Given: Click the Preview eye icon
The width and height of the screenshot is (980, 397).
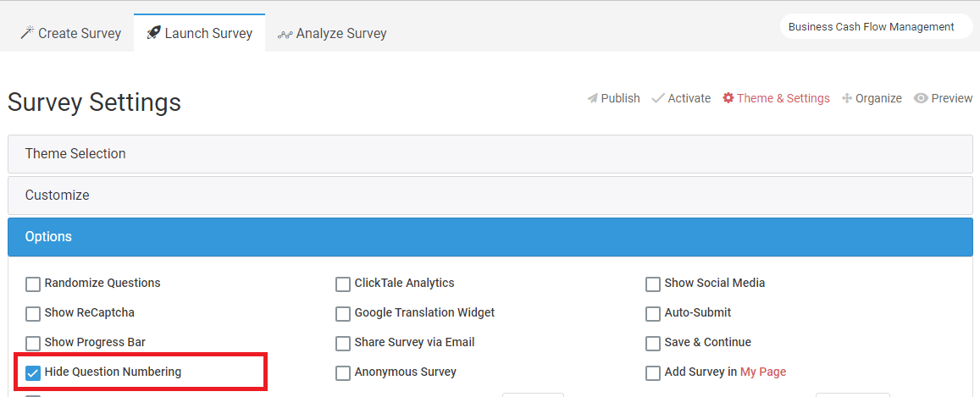Looking at the screenshot, I should point(920,99).
